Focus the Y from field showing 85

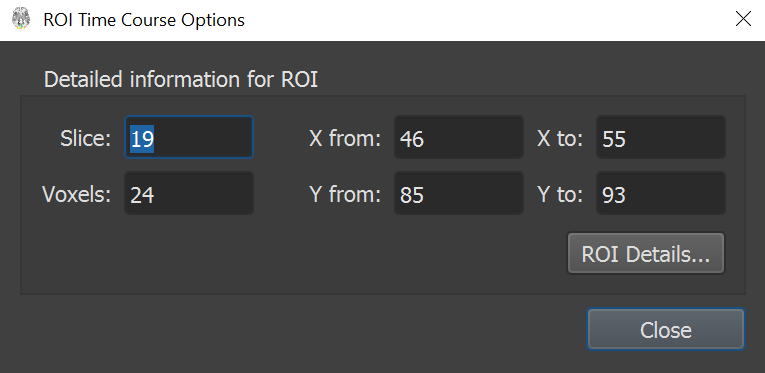(459, 194)
